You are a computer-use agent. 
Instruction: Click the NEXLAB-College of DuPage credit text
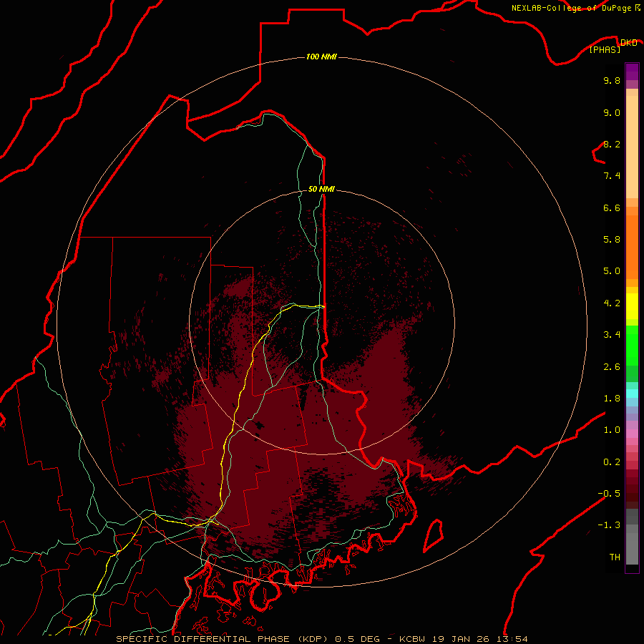tap(571, 8)
